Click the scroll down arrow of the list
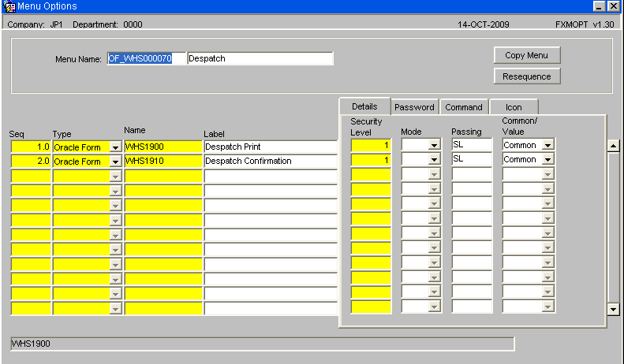Image resolution: width=624 pixels, height=364 pixels. click(613, 309)
